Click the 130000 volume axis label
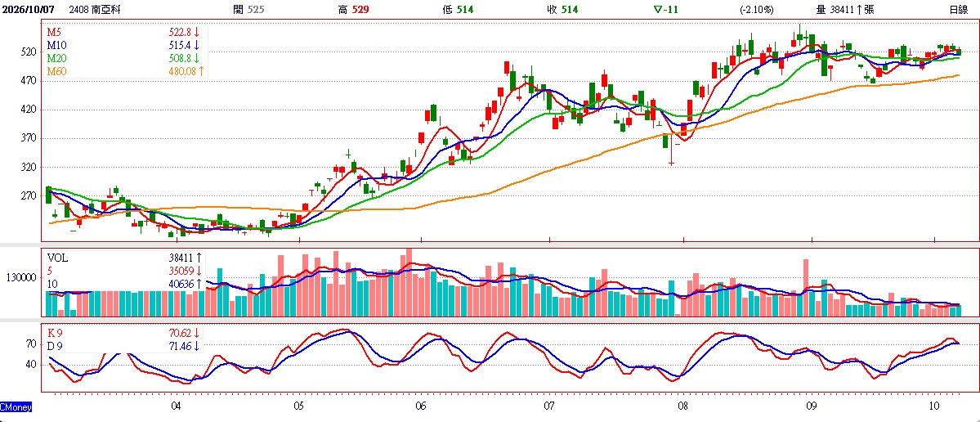The width and height of the screenshot is (980, 422). click(23, 277)
